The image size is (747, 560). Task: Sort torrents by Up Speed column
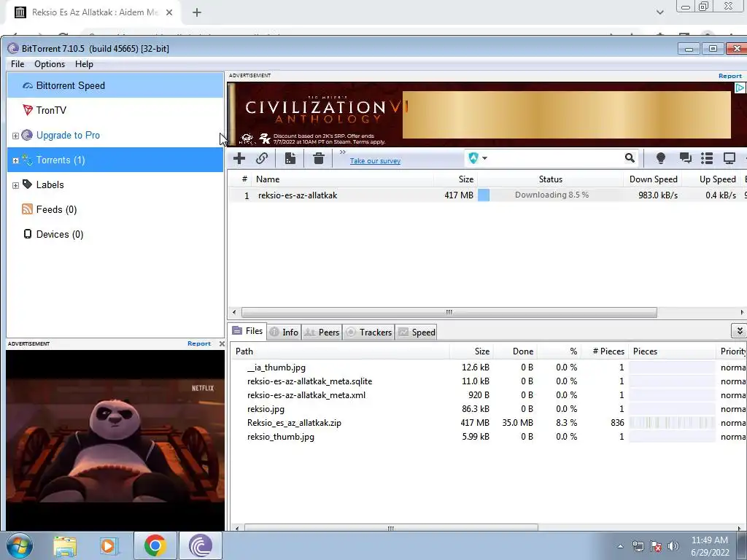click(x=711, y=179)
